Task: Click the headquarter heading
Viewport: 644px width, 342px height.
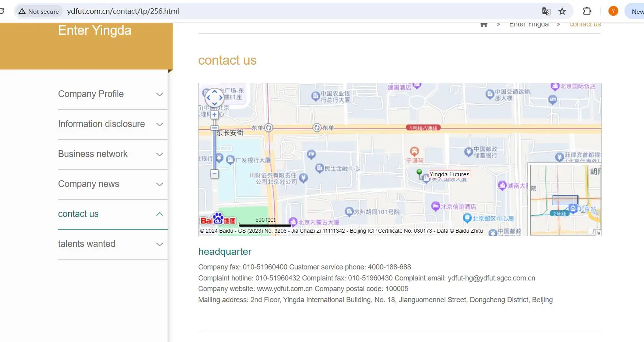Action: pos(225,252)
